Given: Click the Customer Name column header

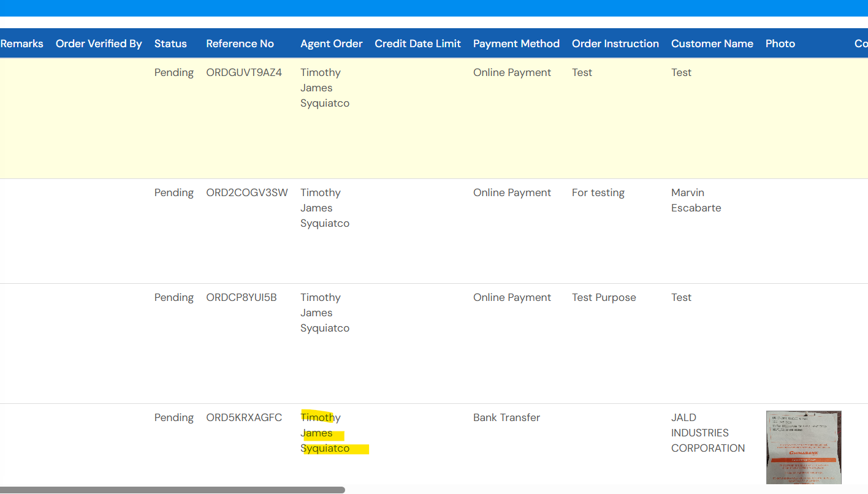Looking at the screenshot, I should [712, 44].
